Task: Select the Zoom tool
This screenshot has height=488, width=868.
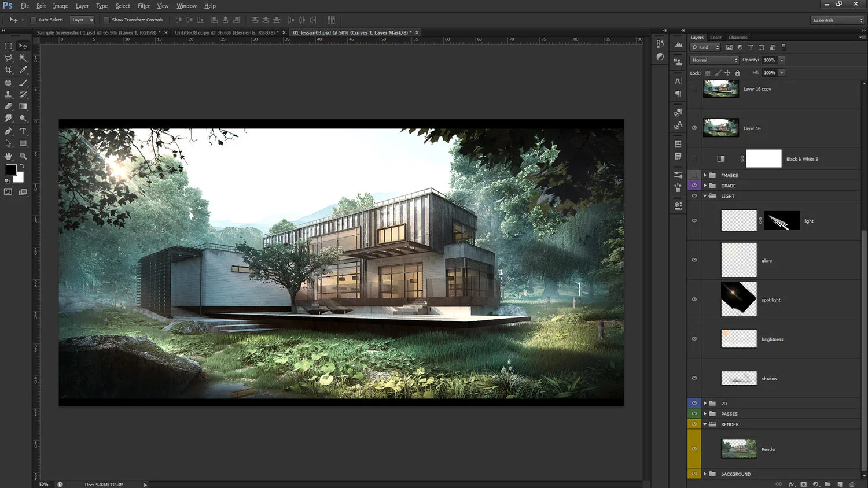Action: click(x=23, y=156)
